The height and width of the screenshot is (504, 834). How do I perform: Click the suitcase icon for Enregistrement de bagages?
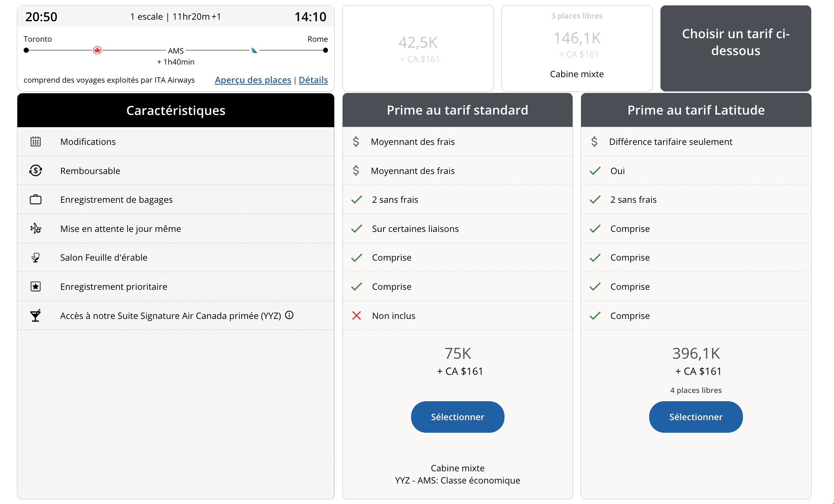35,200
